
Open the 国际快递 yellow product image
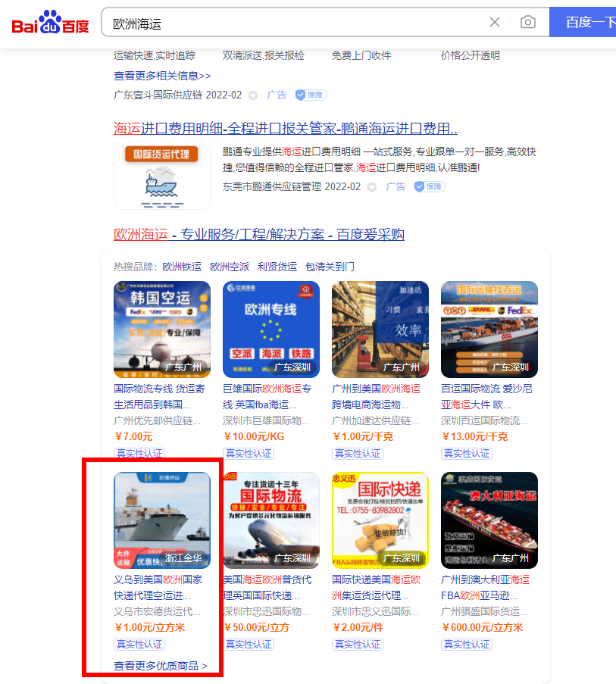coord(380,520)
